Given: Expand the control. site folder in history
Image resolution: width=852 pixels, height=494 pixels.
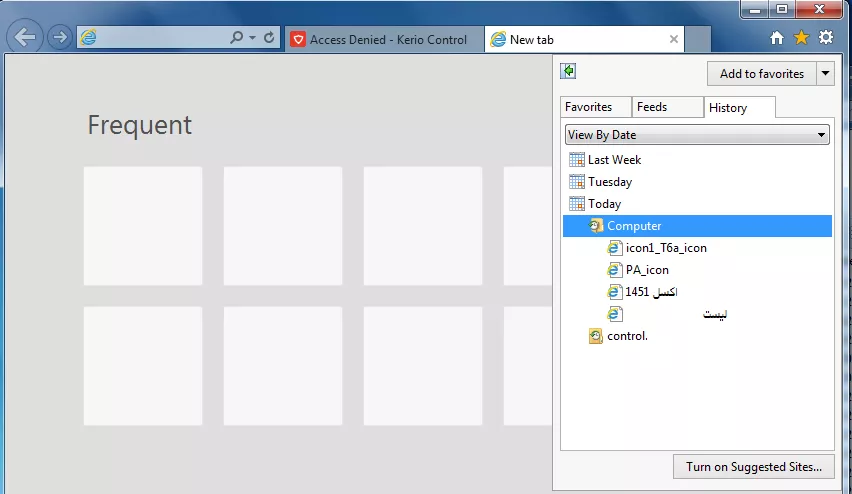Looking at the screenshot, I should click(627, 336).
